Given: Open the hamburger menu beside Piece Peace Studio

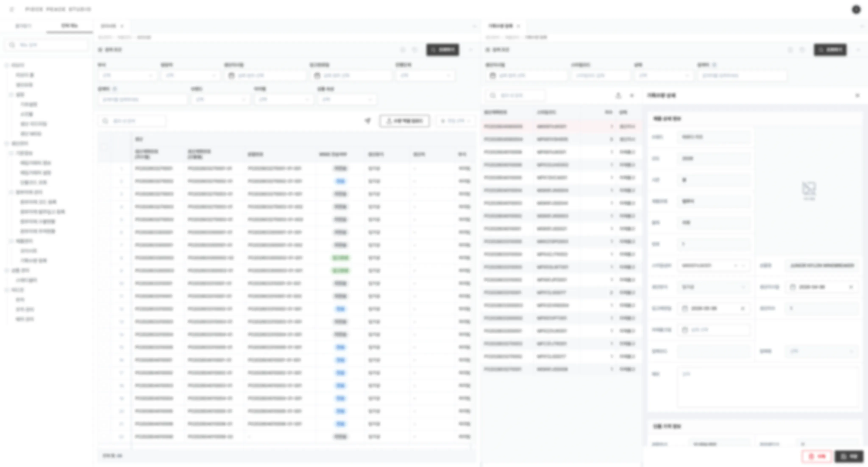Looking at the screenshot, I should click(12, 10).
